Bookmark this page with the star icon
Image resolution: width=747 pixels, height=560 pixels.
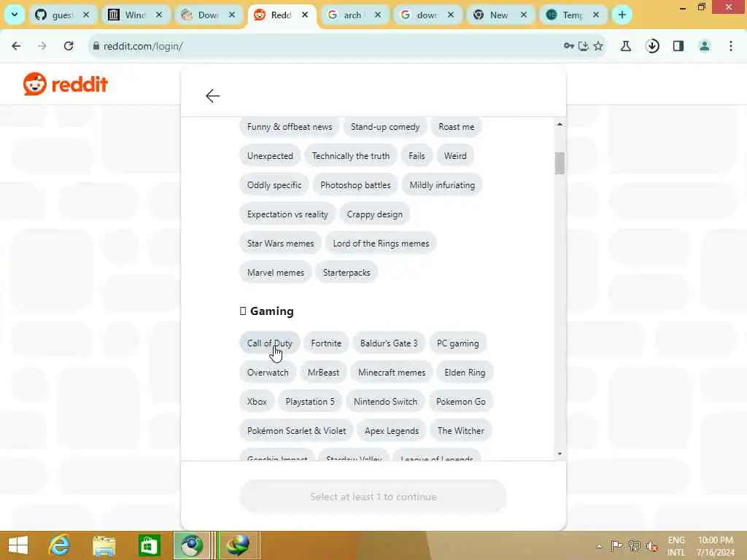(x=598, y=46)
